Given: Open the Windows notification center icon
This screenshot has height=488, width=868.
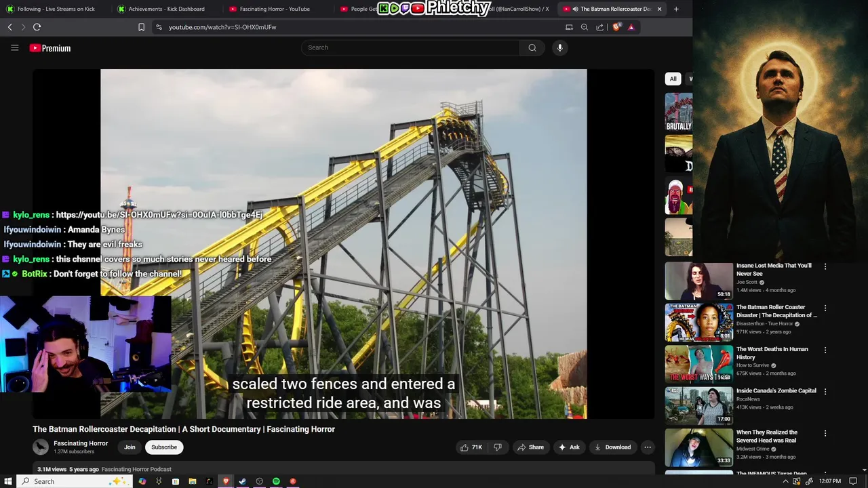Looking at the screenshot, I should click(853, 481).
